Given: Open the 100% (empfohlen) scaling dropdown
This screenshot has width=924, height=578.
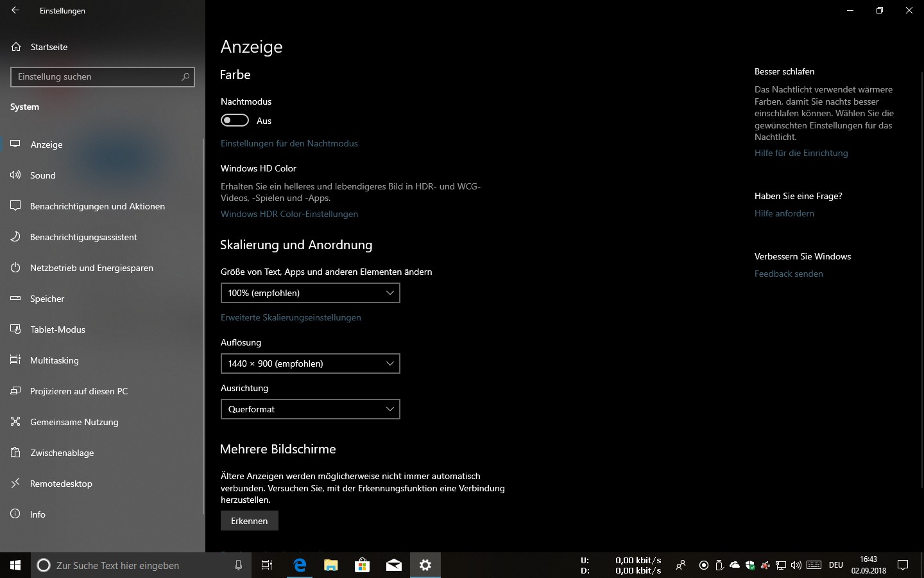Looking at the screenshot, I should coord(311,293).
